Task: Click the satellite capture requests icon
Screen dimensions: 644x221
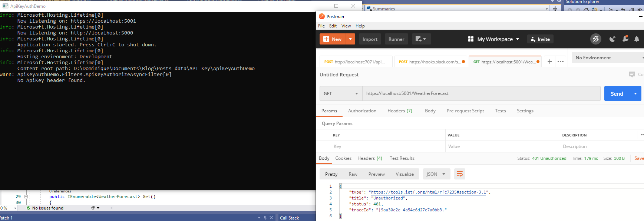Action: (612, 39)
